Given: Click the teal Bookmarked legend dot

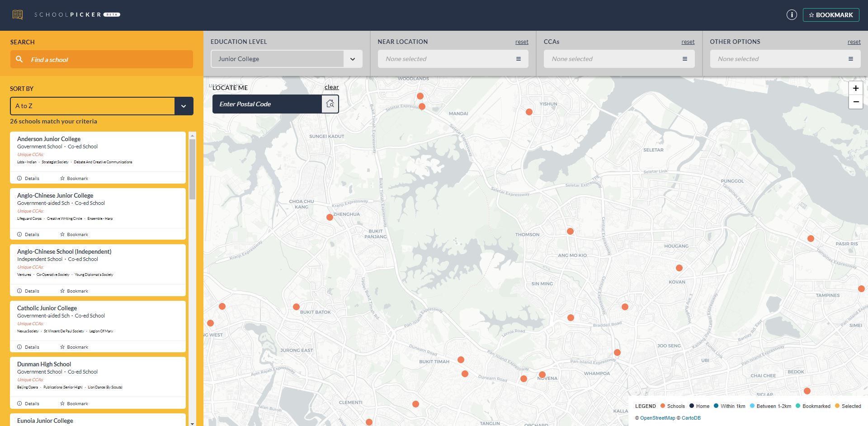Looking at the screenshot, I should [798, 406].
